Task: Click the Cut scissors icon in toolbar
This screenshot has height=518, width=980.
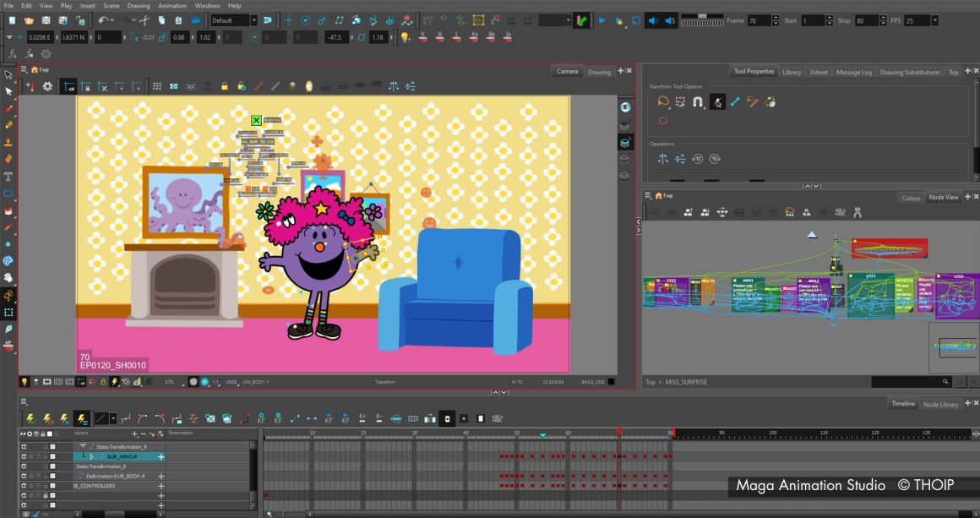Action: tap(144, 20)
